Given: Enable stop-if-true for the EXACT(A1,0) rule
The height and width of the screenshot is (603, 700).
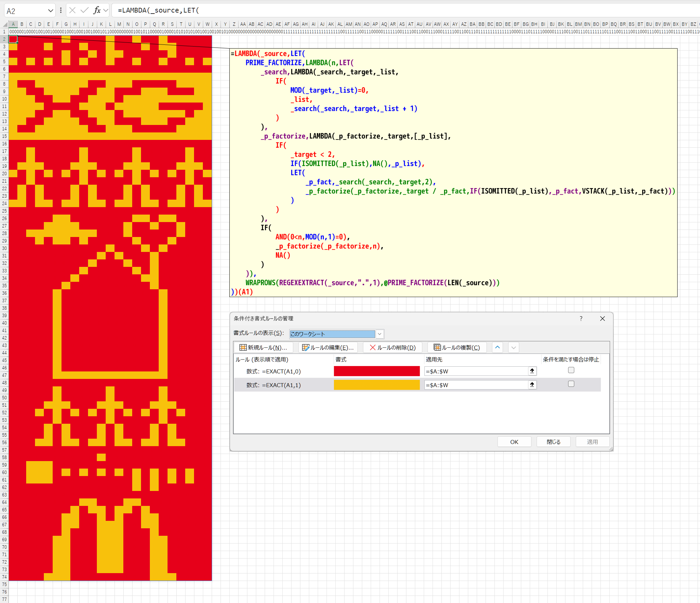Looking at the screenshot, I should 571,370.
